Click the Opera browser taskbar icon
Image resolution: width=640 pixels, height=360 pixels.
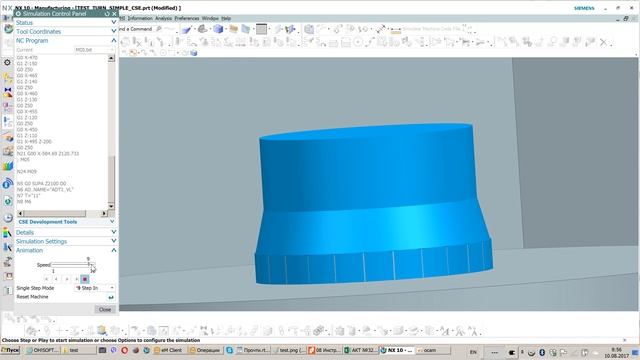(x=124, y=350)
